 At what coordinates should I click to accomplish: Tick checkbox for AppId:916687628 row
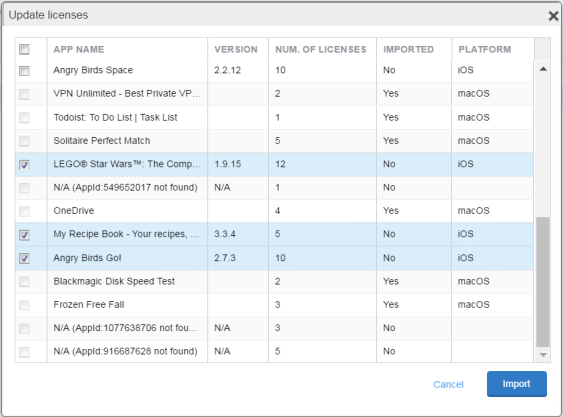pyautogui.click(x=24, y=352)
